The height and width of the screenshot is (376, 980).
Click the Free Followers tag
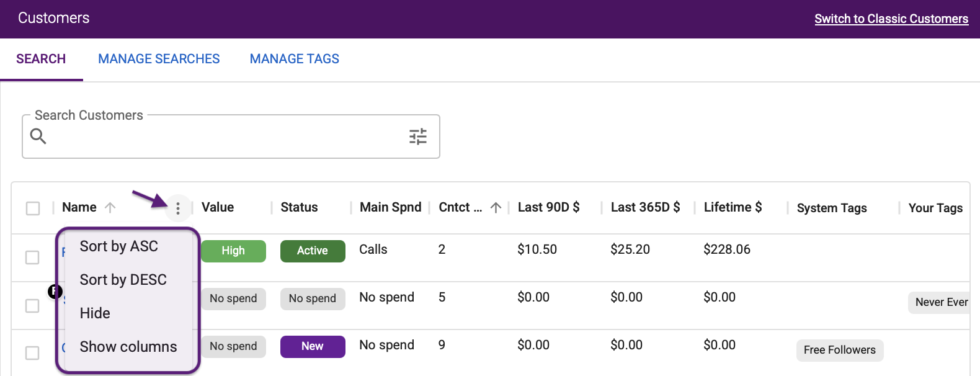point(840,351)
